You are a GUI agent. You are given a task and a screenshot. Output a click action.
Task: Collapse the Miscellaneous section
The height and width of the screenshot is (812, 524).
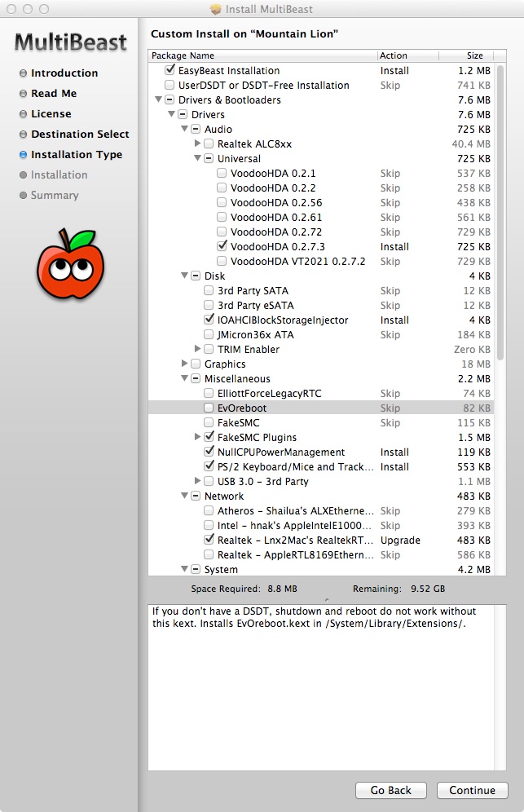coord(184,378)
